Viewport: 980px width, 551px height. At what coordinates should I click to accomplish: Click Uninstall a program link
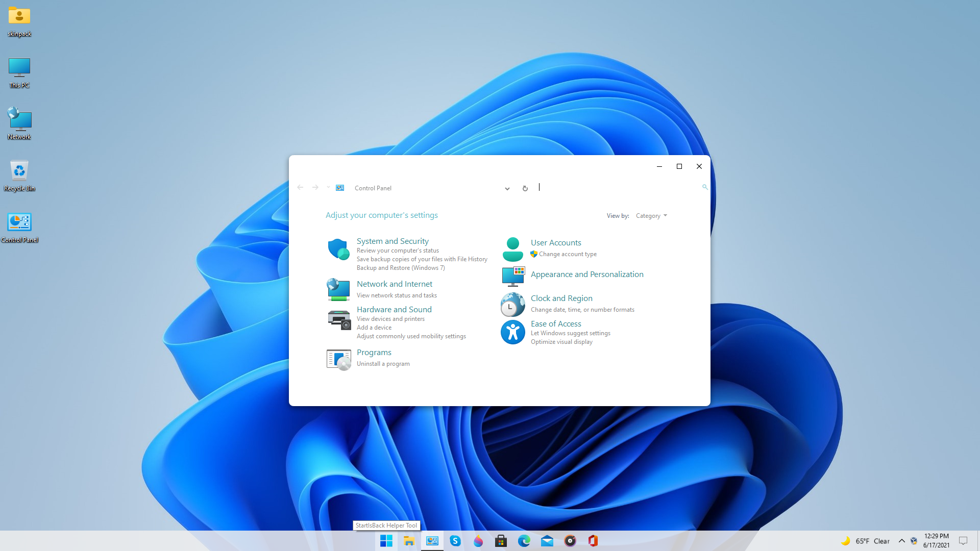tap(383, 363)
